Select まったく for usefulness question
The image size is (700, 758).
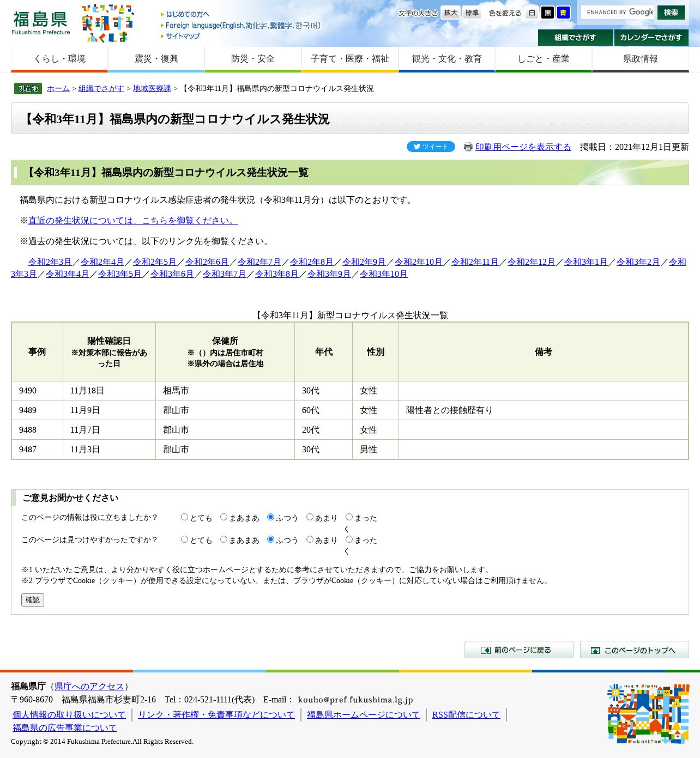point(349,517)
